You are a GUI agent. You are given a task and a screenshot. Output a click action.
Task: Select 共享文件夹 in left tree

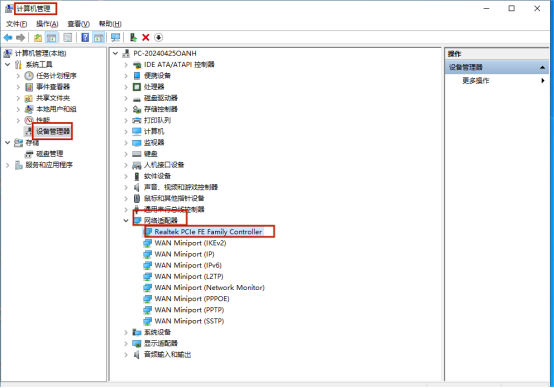[x=53, y=98]
